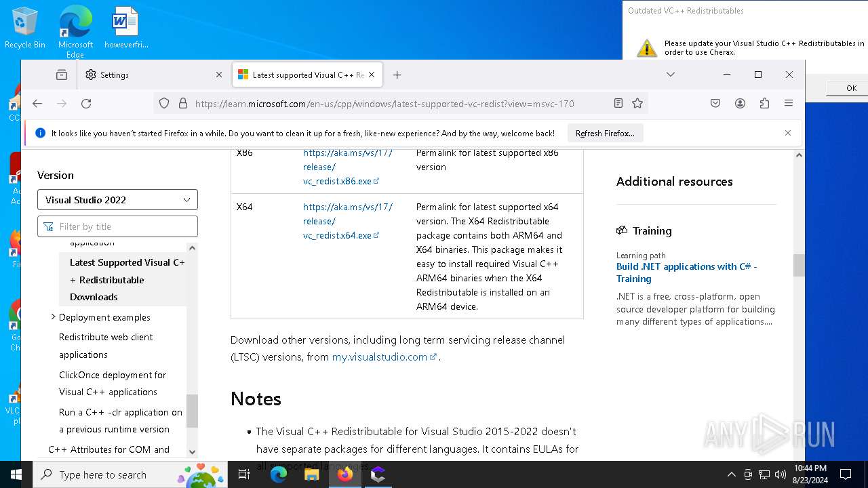
Task: Open the vc_redist.x64.exe permalink
Action: [x=347, y=221]
